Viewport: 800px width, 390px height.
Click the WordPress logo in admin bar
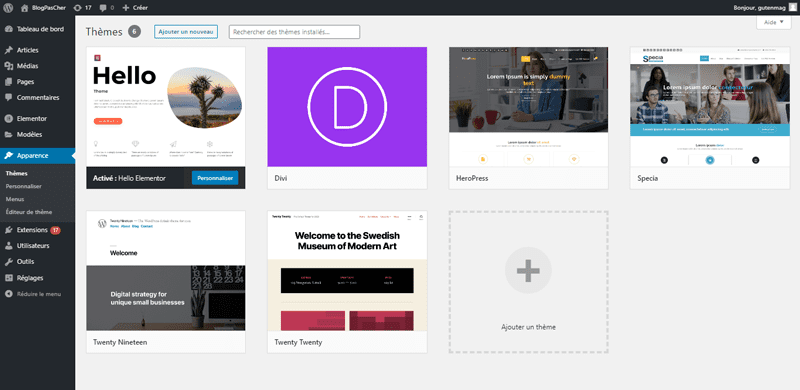coord(8,8)
